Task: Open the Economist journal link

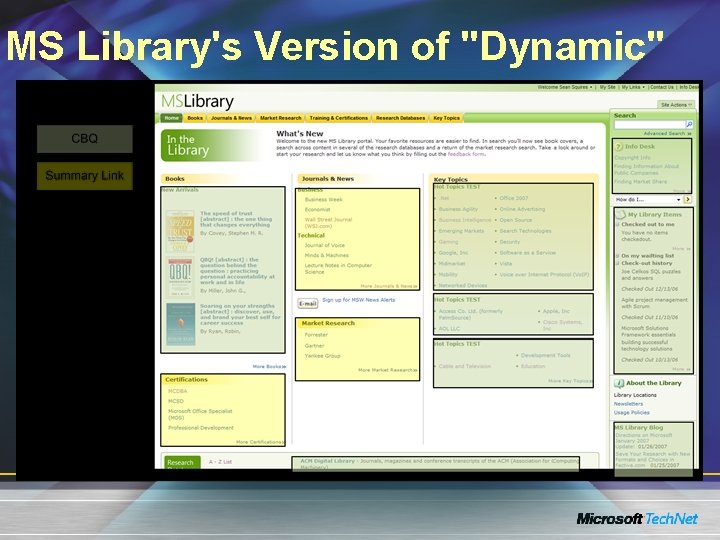Action: pyautogui.click(x=317, y=209)
